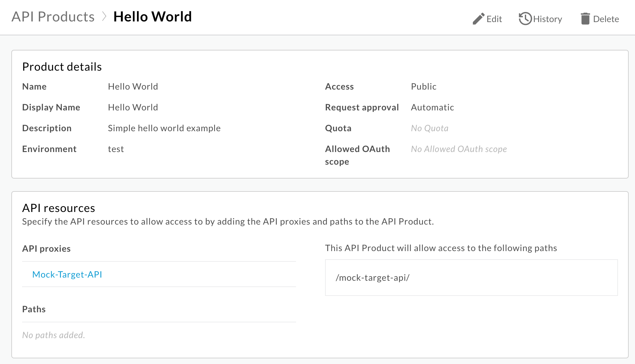The image size is (635, 364).
Task: Toggle the No Quota setting on
Action: 430,128
